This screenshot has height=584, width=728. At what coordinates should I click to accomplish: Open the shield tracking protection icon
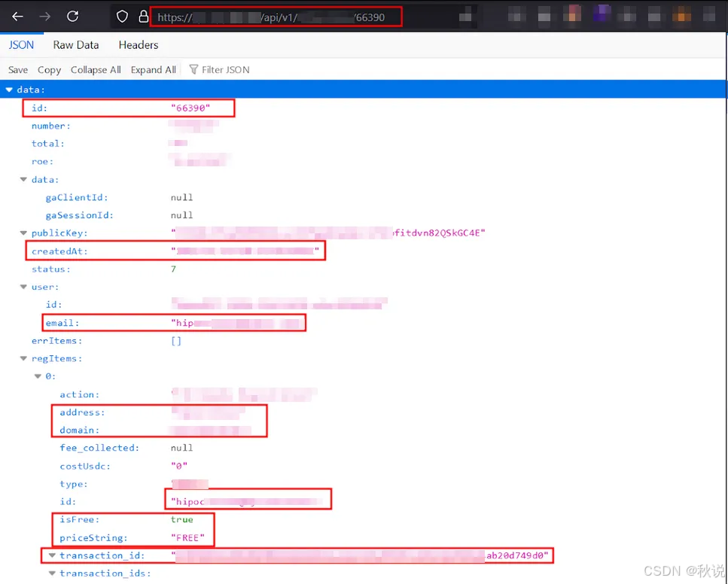[122, 17]
